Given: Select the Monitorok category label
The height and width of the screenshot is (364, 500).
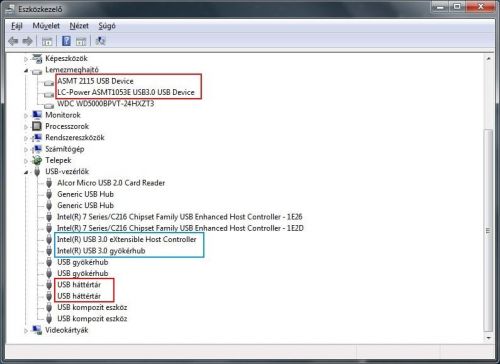Looking at the screenshot, I should (63, 115).
